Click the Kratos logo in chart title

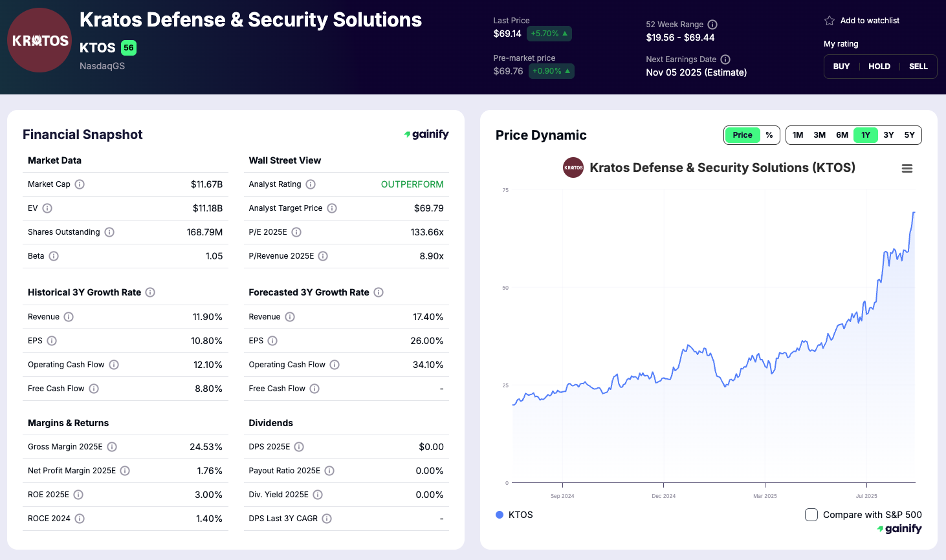point(573,167)
